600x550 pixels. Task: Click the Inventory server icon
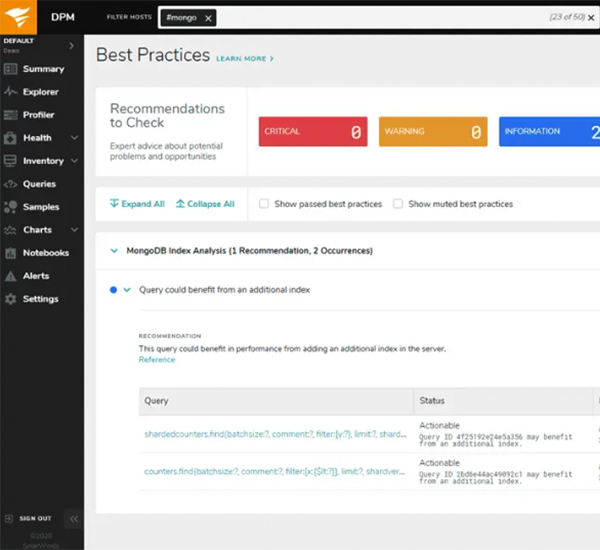point(10,161)
